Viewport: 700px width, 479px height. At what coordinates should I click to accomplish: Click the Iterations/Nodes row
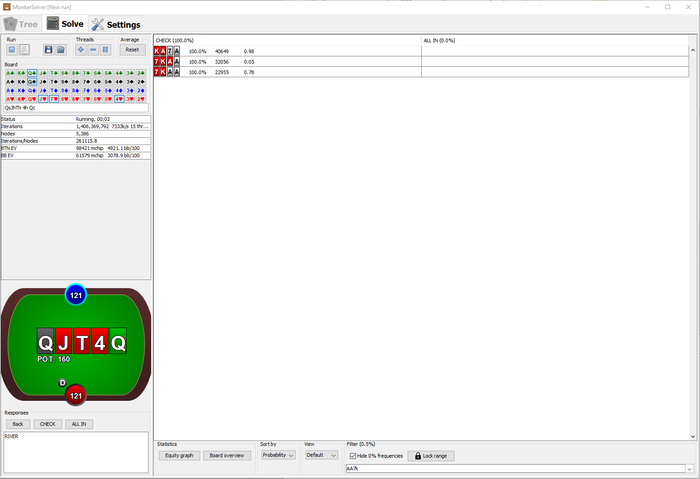76,141
